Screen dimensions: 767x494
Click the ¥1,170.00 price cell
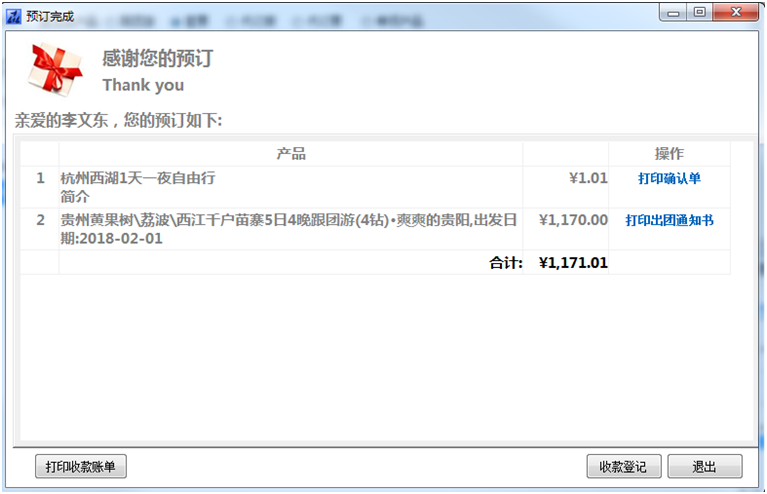pyautogui.click(x=566, y=229)
